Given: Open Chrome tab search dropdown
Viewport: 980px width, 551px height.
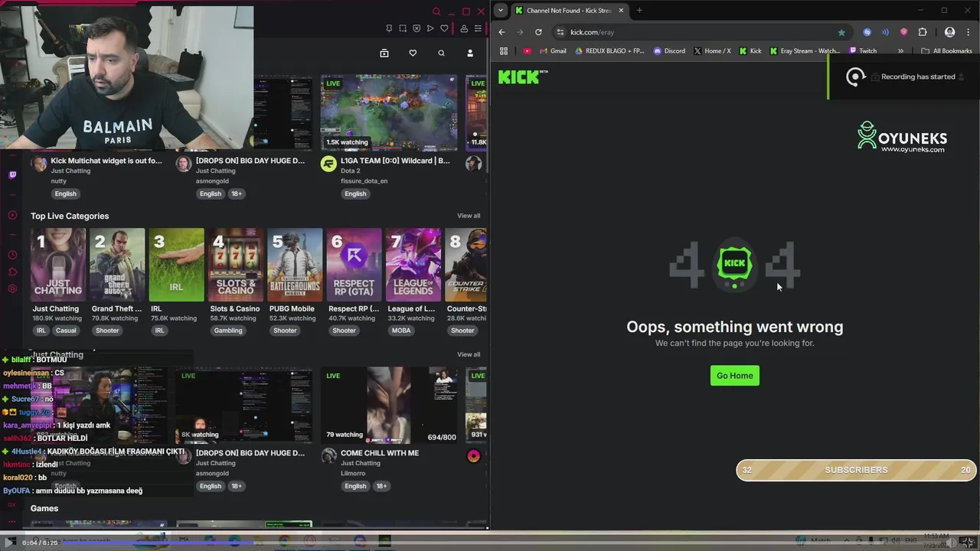Looking at the screenshot, I should 500,10.
